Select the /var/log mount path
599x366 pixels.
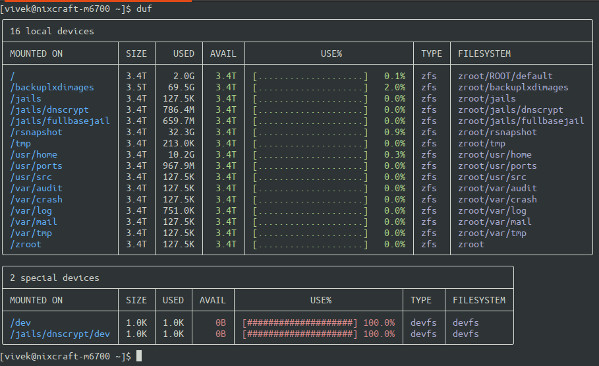pyautogui.click(x=31, y=211)
